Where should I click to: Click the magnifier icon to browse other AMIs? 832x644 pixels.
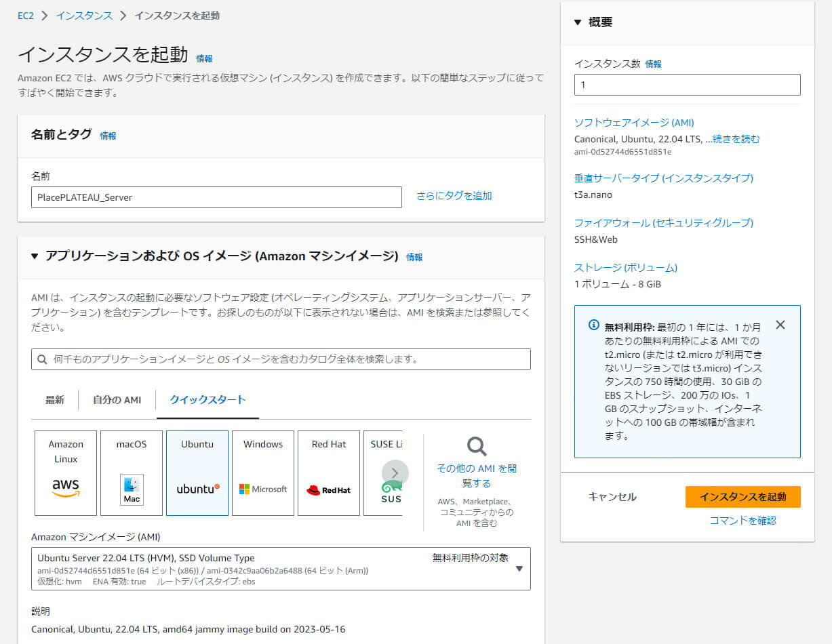coord(477,446)
